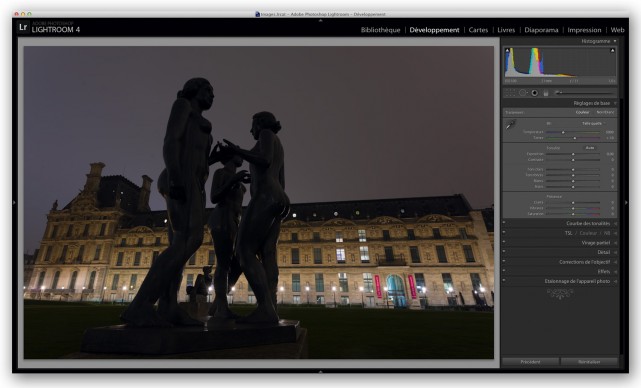641x388 pixels.
Task: Open the Impression module
Action: coord(584,30)
